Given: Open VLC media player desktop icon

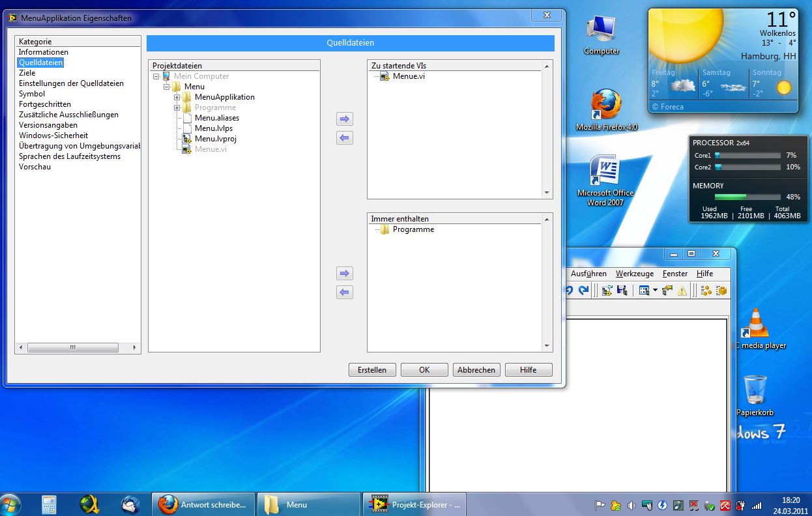Looking at the screenshot, I should (x=756, y=328).
